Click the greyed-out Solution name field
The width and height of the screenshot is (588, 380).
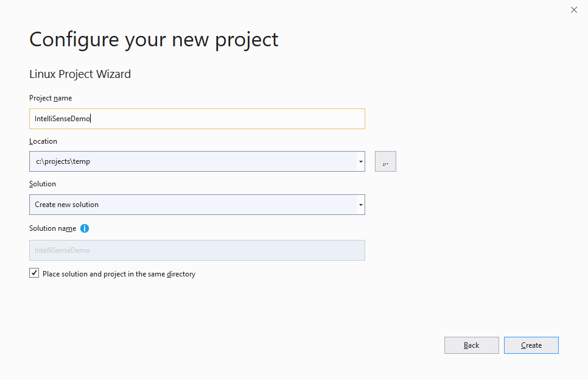(x=197, y=250)
